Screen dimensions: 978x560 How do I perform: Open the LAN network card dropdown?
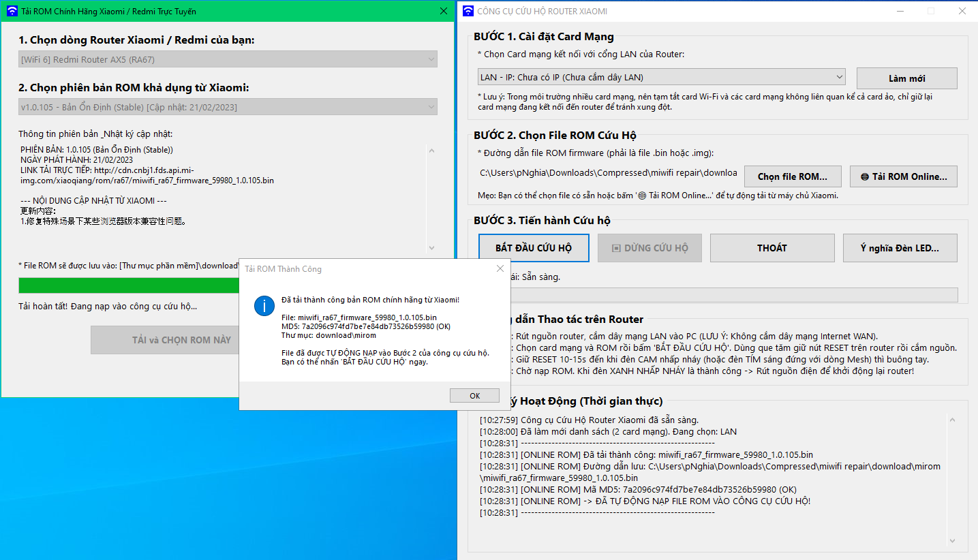coord(662,78)
